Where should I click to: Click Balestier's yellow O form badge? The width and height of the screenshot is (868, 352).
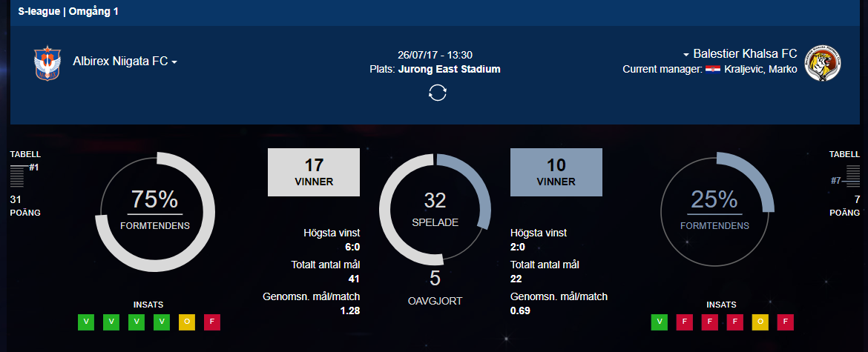point(760,322)
